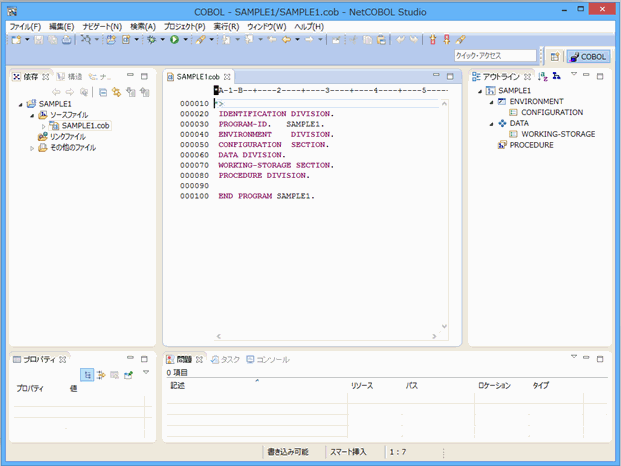Image resolution: width=621 pixels, height=466 pixels.
Task: Minimize the editor pane
Action: [436, 75]
